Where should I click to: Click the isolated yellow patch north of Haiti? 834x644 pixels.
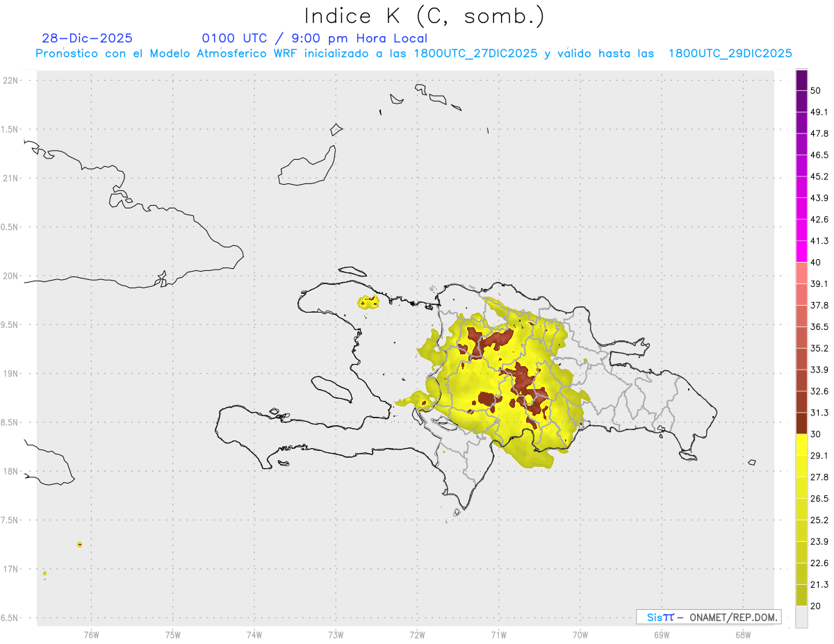(x=368, y=302)
